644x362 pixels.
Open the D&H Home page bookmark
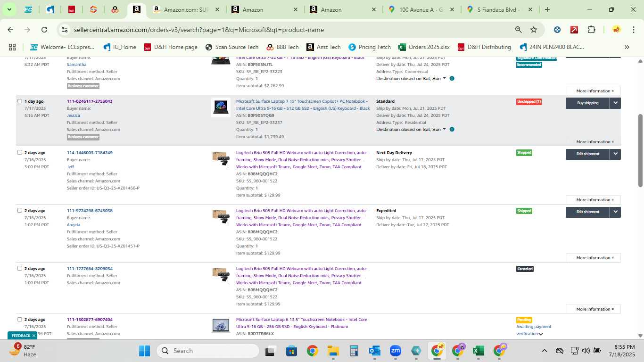171,47
